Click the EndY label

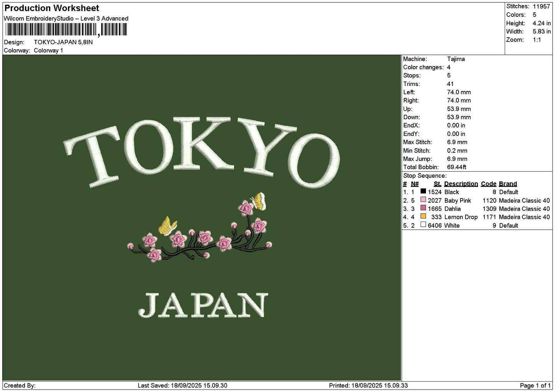click(x=411, y=134)
